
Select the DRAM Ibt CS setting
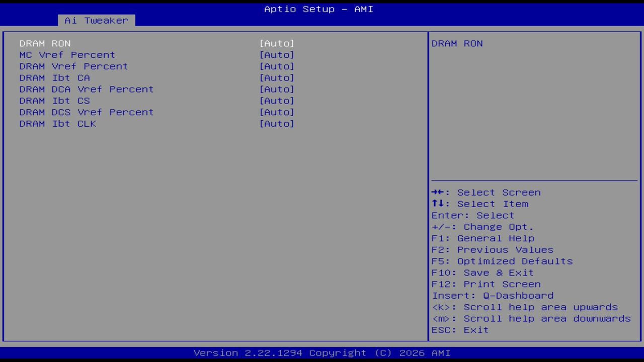coord(54,101)
